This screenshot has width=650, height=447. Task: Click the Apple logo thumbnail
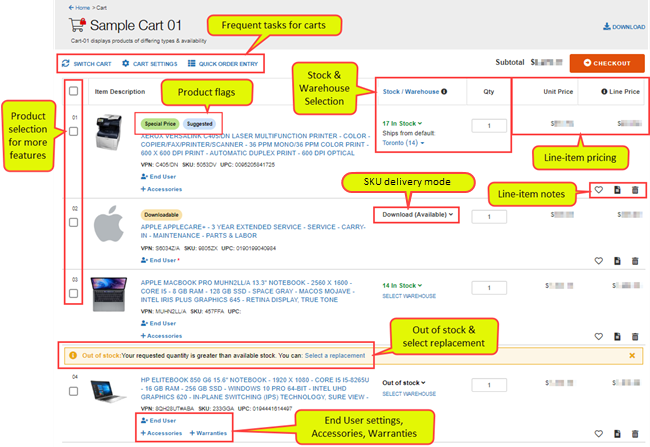coord(109,224)
